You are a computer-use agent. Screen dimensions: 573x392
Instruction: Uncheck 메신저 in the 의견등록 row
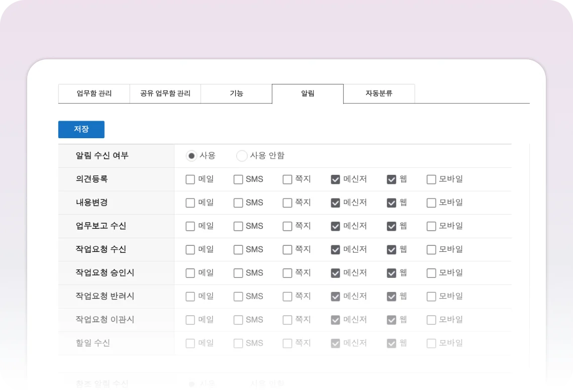tap(335, 179)
